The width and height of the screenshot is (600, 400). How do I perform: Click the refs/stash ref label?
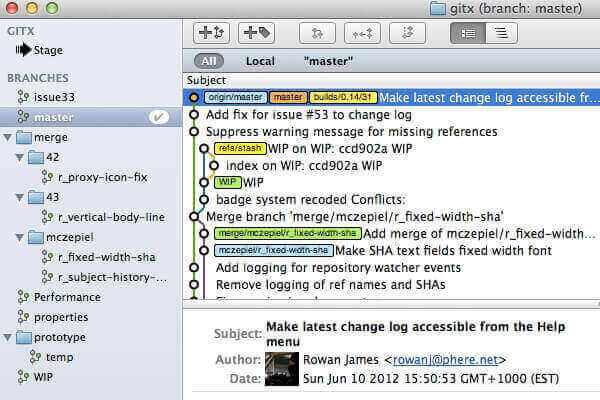coord(240,149)
